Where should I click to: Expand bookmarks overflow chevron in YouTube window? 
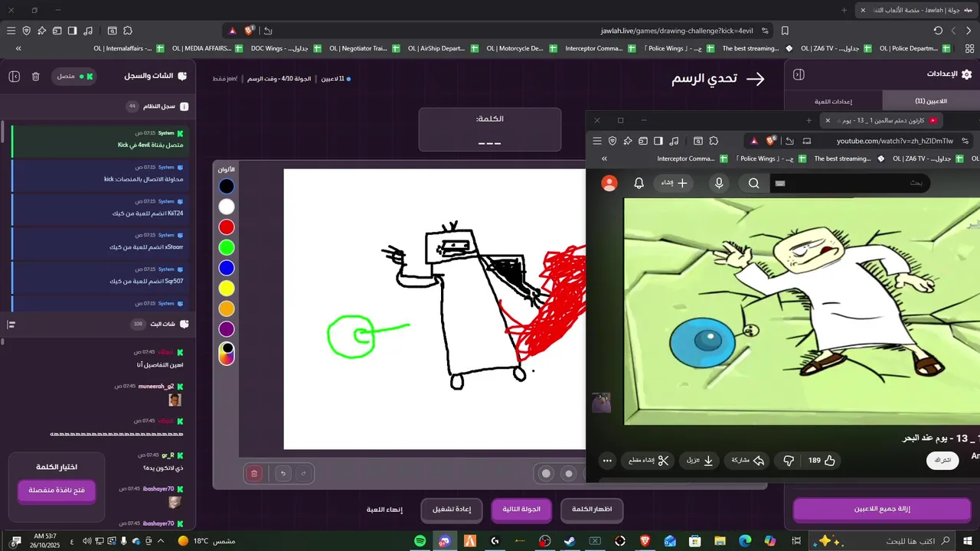(x=604, y=158)
